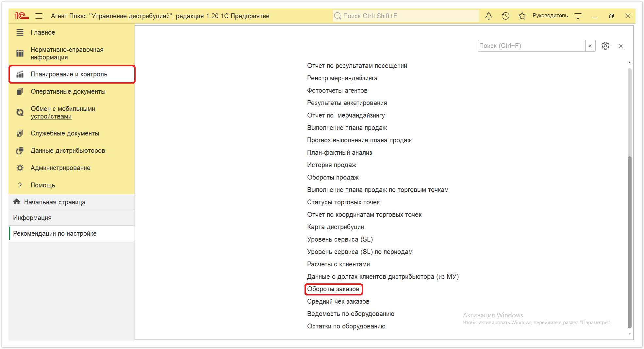
Task: Click the Начальная страница home icon
Action: [x=17, y=202]
